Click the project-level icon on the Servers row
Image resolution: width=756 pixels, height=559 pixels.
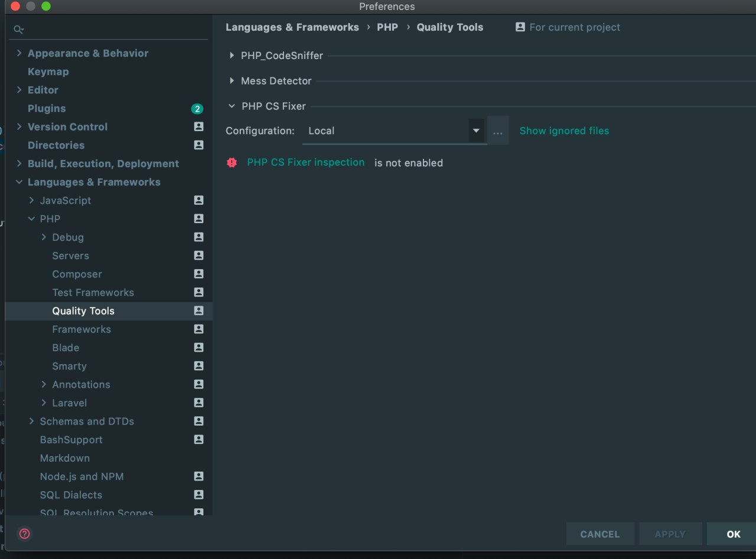click(199, 256)
